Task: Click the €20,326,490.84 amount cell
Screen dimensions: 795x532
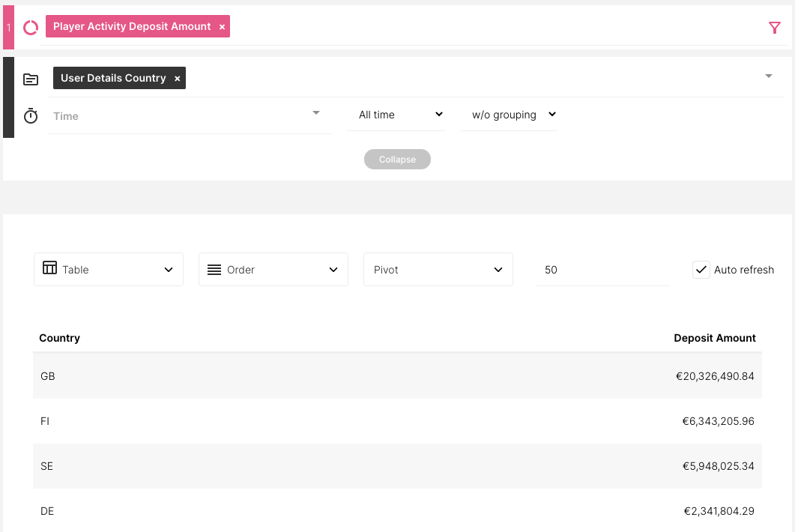Action: click(x=715, y=376)
